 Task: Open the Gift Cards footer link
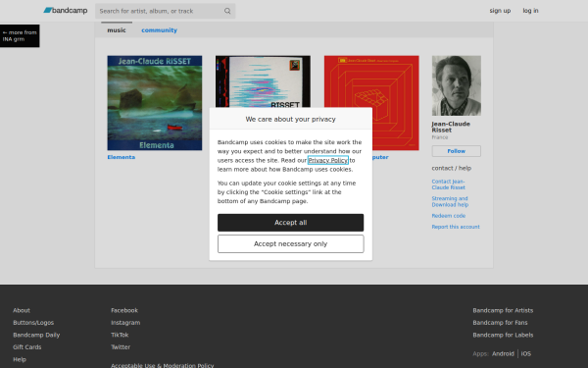(27, 347)
